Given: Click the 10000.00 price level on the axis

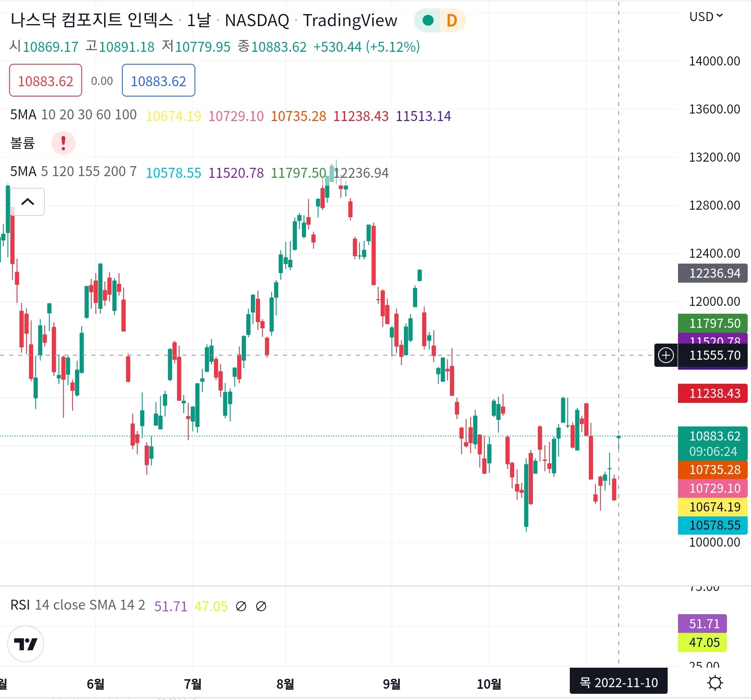Looking at the screenshot, I should coord(715,543).
